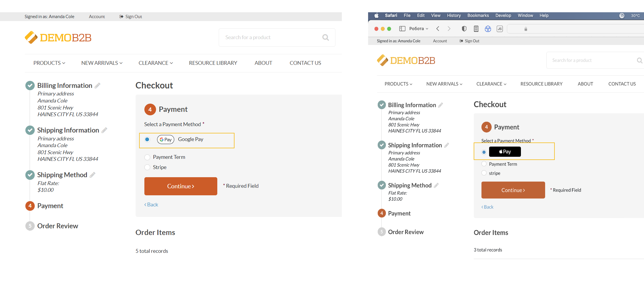The width and height of the screenshot is (644, 282).
Task: Click the Apple logo in the menu bar
Action: 376,15
